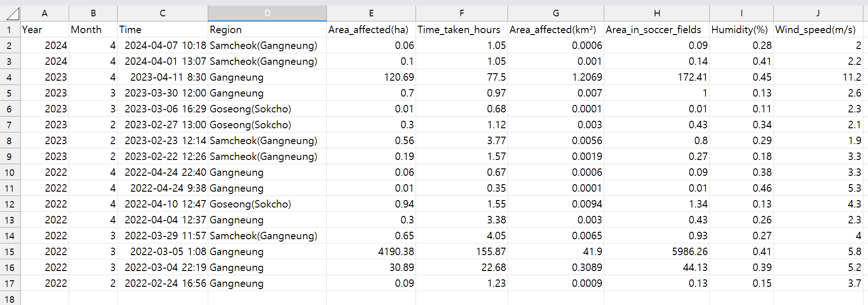Click area value '120.69'

click(371, 77)
